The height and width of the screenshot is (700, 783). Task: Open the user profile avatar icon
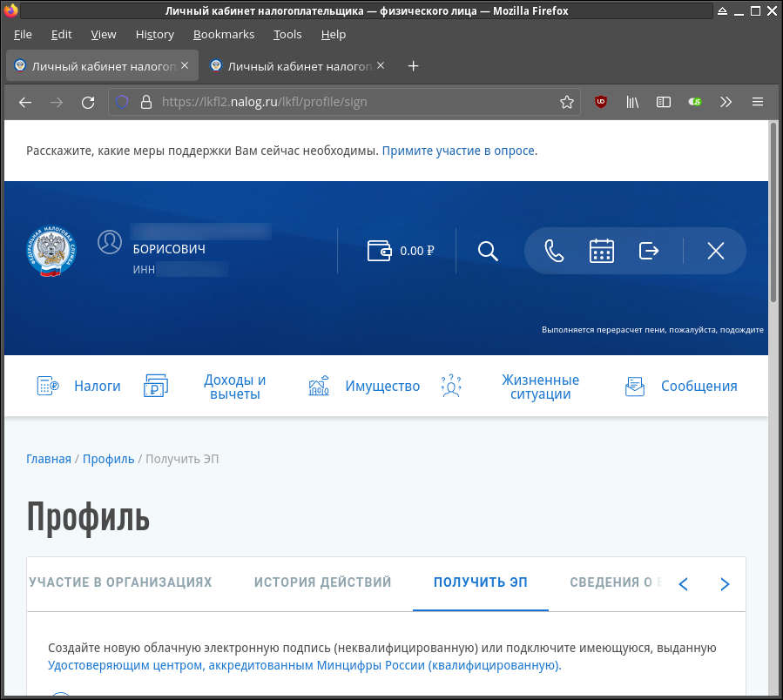pos(110,242)
